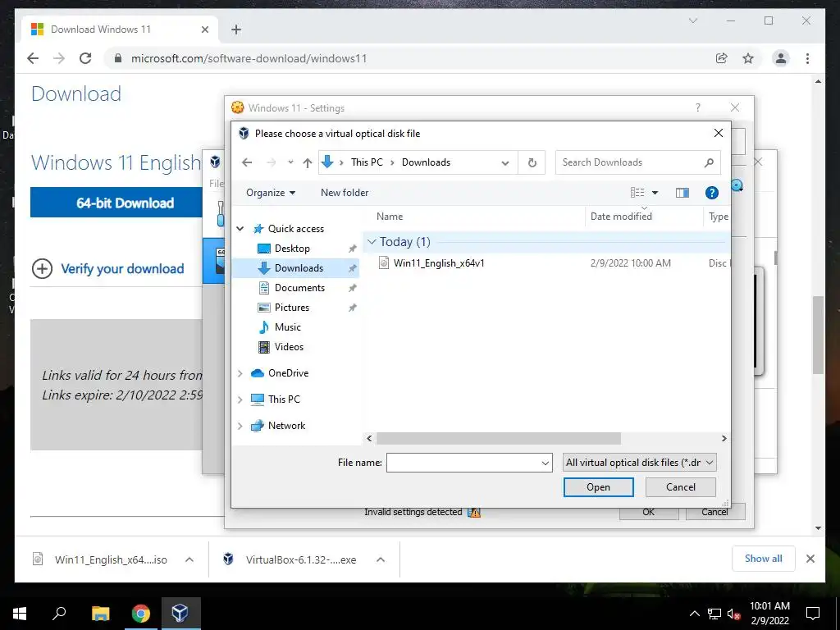Click pin icon next to Documents
The height and width of the screenshot is (630, 840).
[352, 288]
